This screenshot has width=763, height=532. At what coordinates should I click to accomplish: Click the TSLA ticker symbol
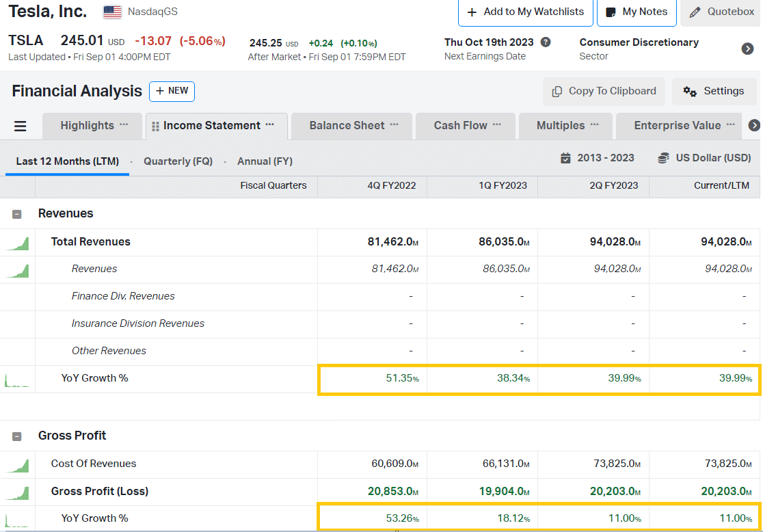click(26, 40)
